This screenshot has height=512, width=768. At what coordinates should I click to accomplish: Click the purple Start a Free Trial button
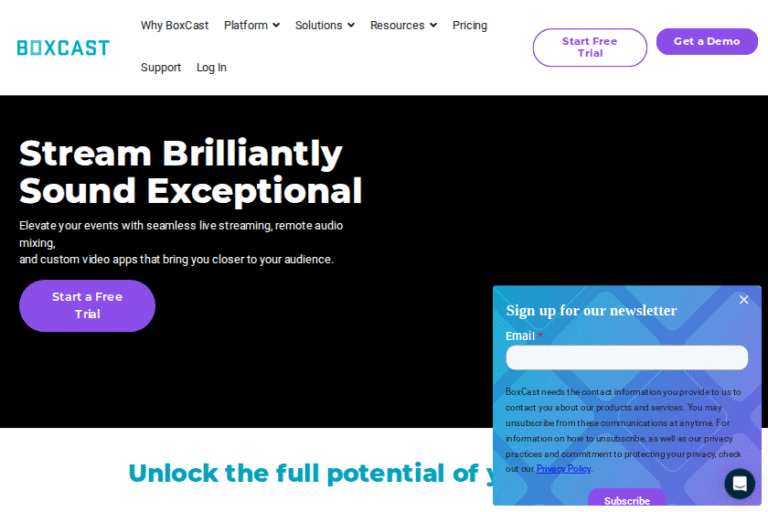click(x=87, y=305)
